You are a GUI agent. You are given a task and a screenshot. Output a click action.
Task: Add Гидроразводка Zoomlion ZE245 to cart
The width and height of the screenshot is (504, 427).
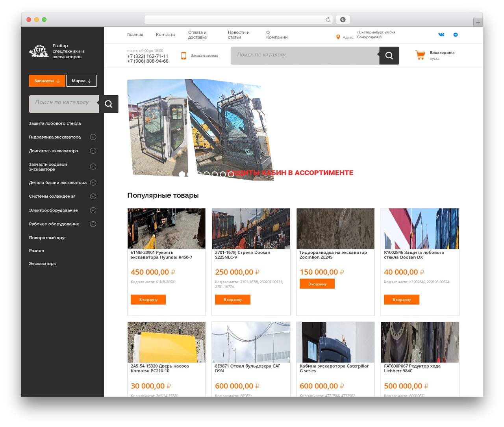tap(317, 284)
